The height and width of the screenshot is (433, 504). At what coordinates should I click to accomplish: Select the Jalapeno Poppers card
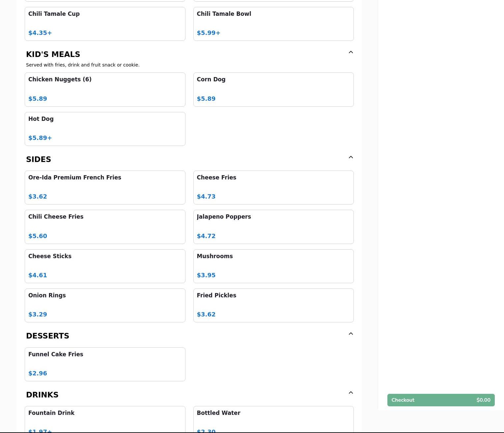click(x=273, y=227)
